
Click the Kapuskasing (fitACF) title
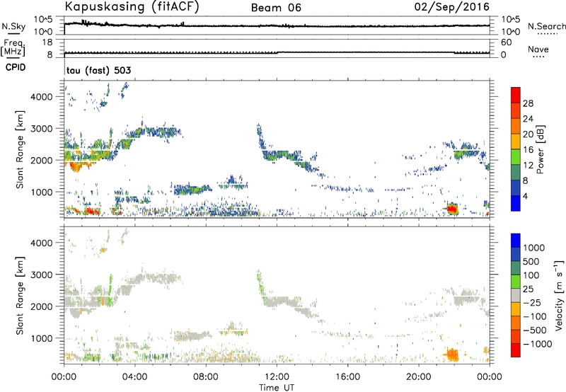click(132, 6)
